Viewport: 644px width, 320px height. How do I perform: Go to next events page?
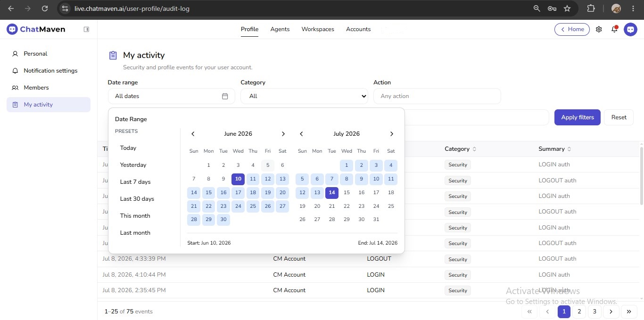[x=611, y=312]
